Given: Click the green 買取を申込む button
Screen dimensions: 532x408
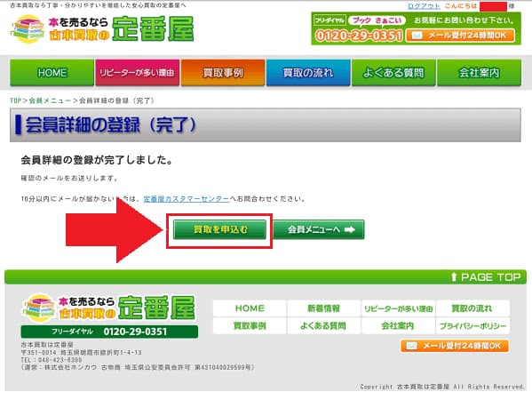Looking at the screenshot, I should pyautogui.click(x=219, y=230).
